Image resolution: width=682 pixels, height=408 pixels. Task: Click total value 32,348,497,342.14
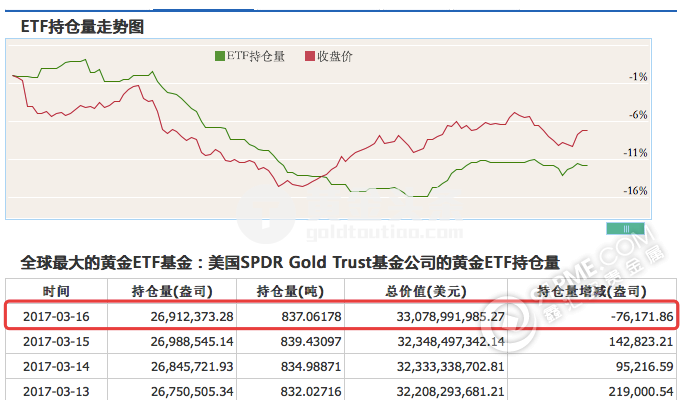coord(451,341)
